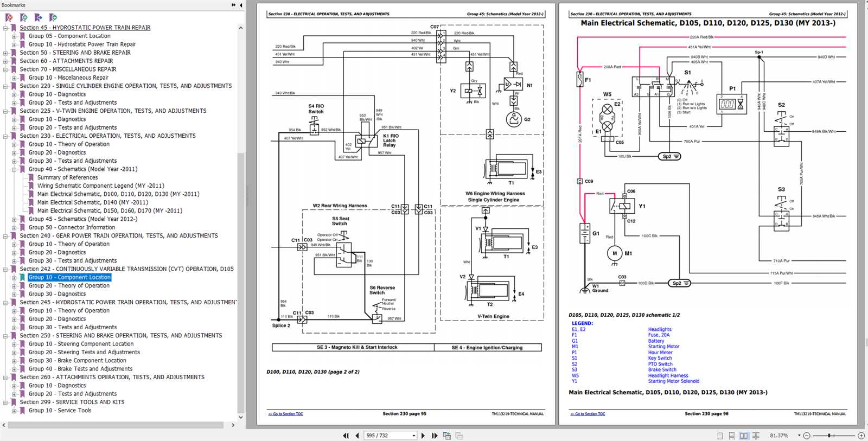Click bookmark icon beside Group 50 - Connector Information
The height and width of the screenshot is (441, 868).
tap(22, 227)
